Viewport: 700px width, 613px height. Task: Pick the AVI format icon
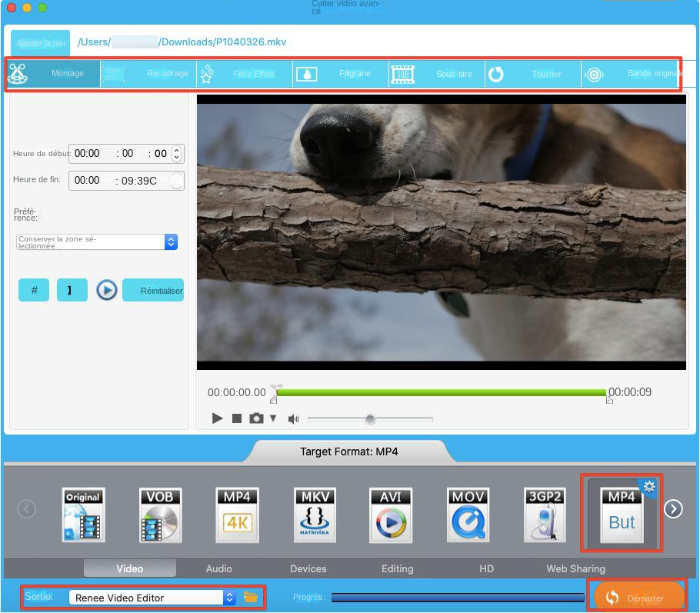coord(392,514)
